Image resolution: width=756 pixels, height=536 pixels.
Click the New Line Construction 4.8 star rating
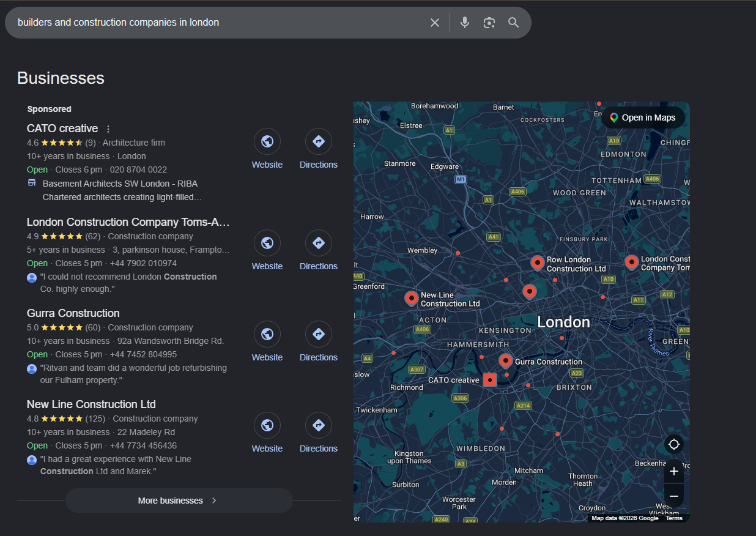point(62,419)
